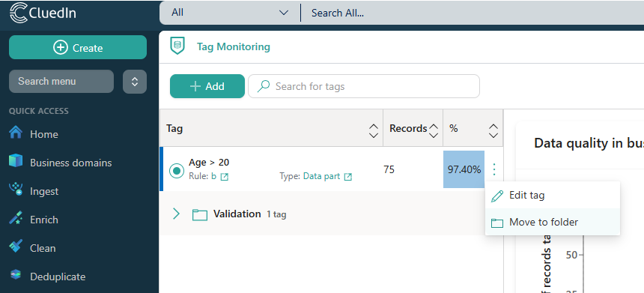The height and width of the screenshot is (293, 644).
Task: Focus the Search for tags field
Action: [364, 86]
